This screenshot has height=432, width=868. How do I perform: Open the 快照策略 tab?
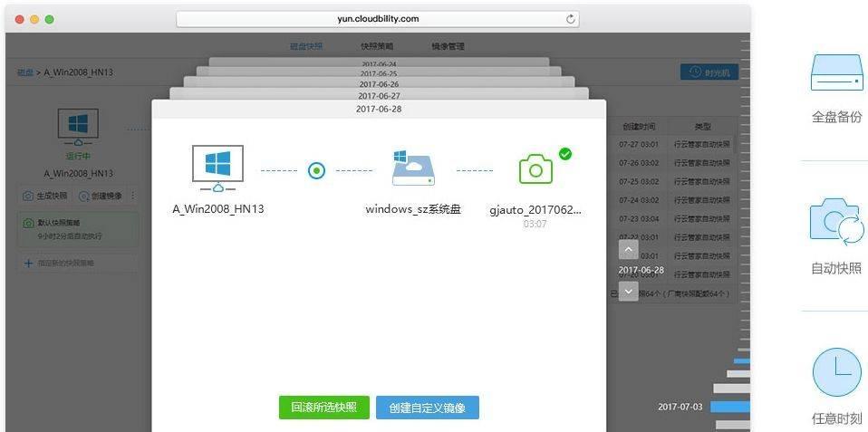[x=377, y=46]
